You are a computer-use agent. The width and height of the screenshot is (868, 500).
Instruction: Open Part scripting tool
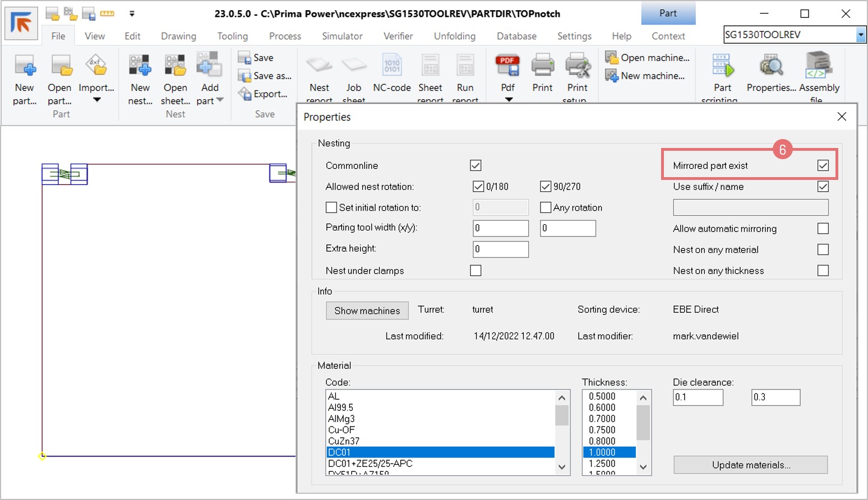(722, 67)
